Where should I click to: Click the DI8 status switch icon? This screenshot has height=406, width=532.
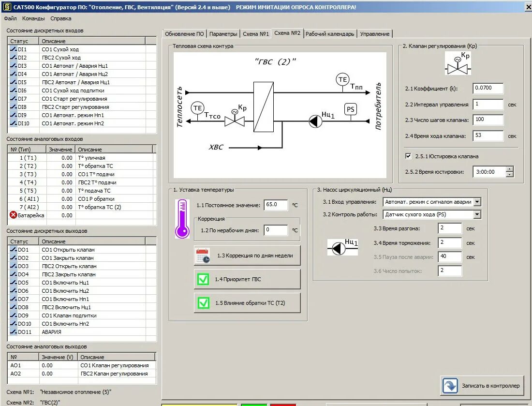coord(13,106)
